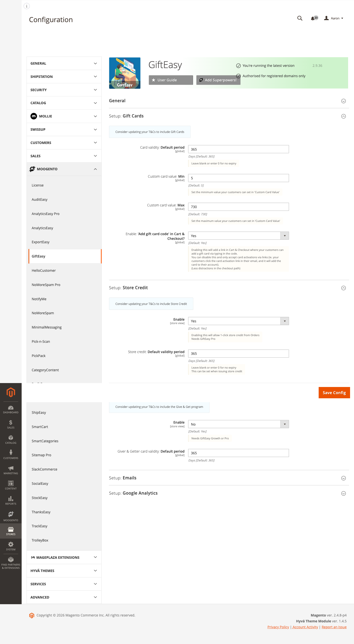Expand SHIPSTATION config tab

tap(64, 77)
